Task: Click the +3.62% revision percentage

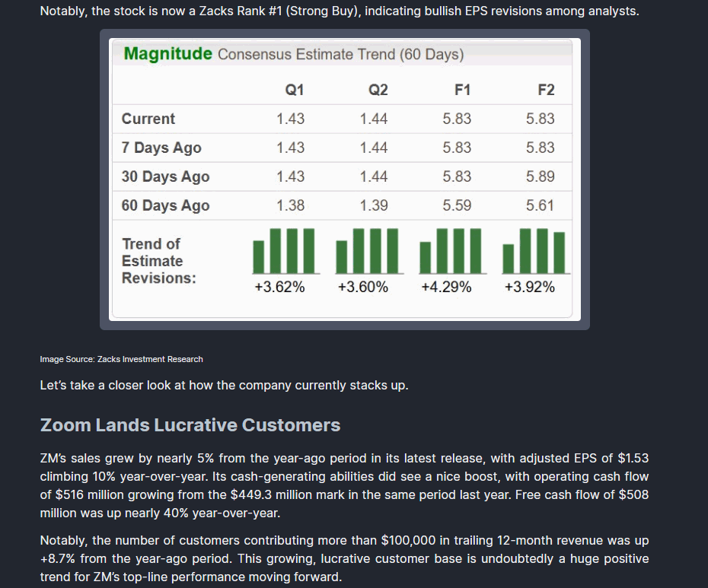Action: 279,288
